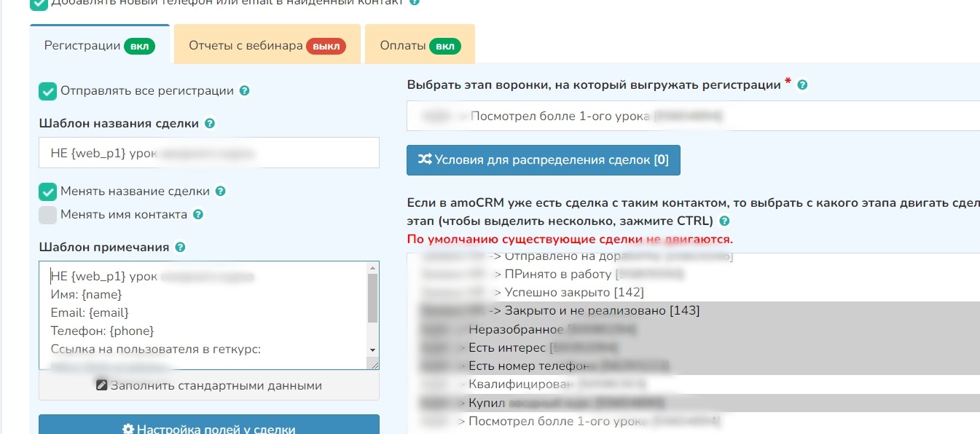This screenshot has height=434, width=980.
Task: Click help icon after зажмите CTRL text
Action: (x=724, y=221)
